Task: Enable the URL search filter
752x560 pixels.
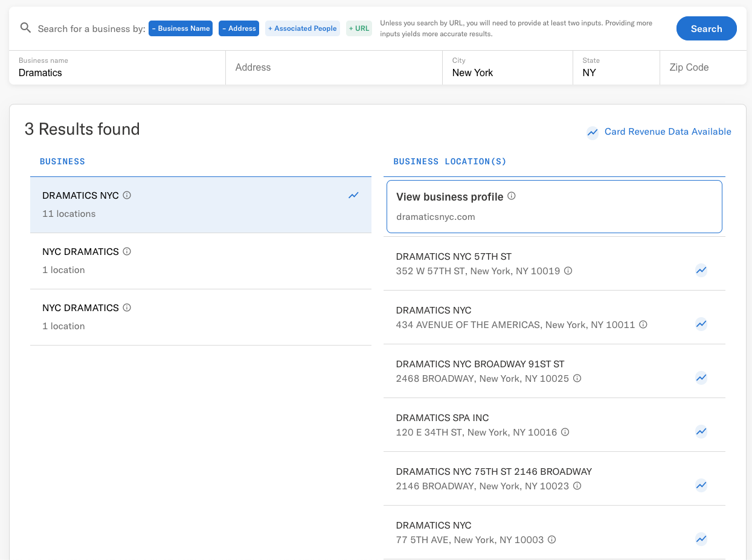Action: coord(359,28)
